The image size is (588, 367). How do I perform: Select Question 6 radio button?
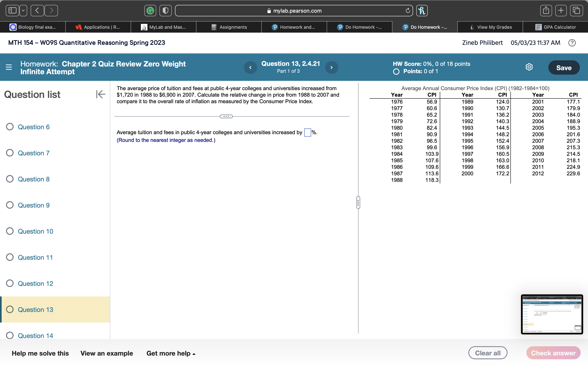coord(10,127)
